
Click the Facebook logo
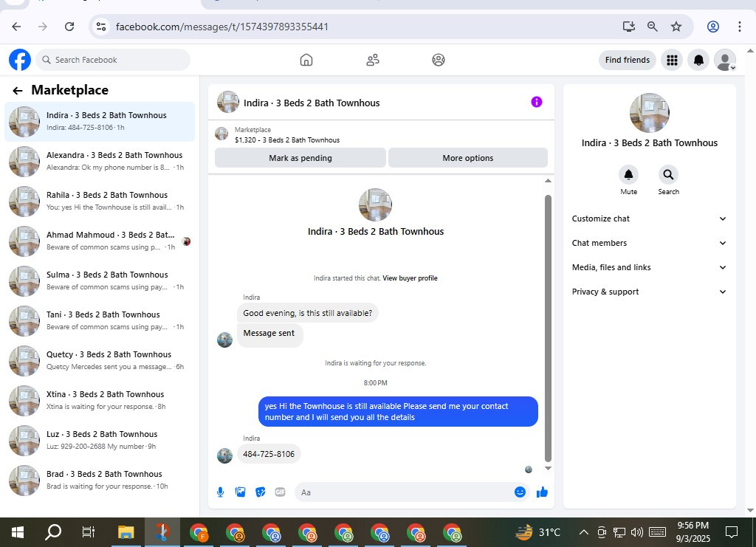tap(20, 60)
